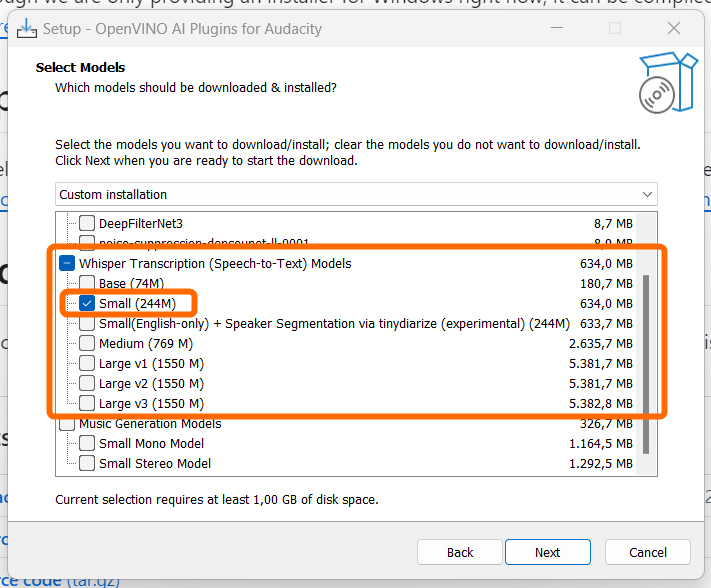The image size is (711, 588).
Task: Tick the Medium (769 M) checkbox
Action: [87, 343]
